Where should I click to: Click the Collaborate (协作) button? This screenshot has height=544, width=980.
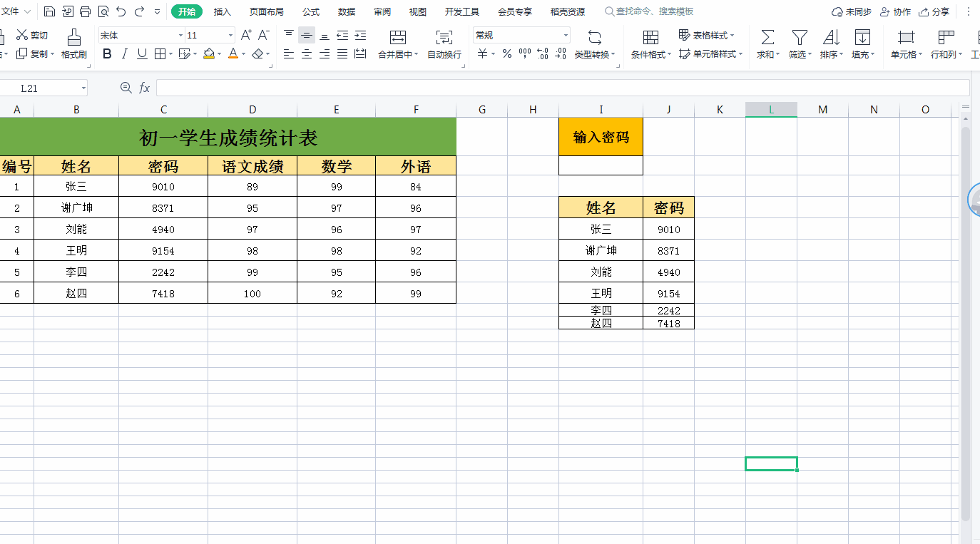[896, 11]
